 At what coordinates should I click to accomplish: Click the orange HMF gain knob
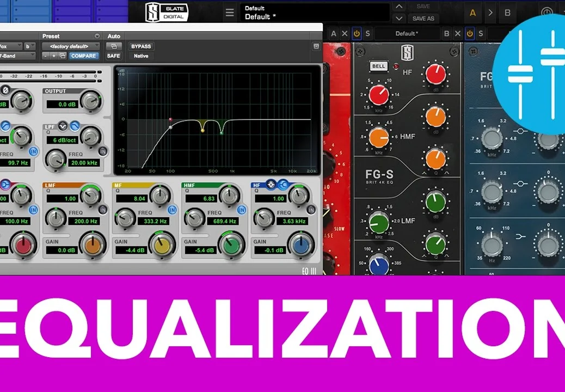point(435,117)
